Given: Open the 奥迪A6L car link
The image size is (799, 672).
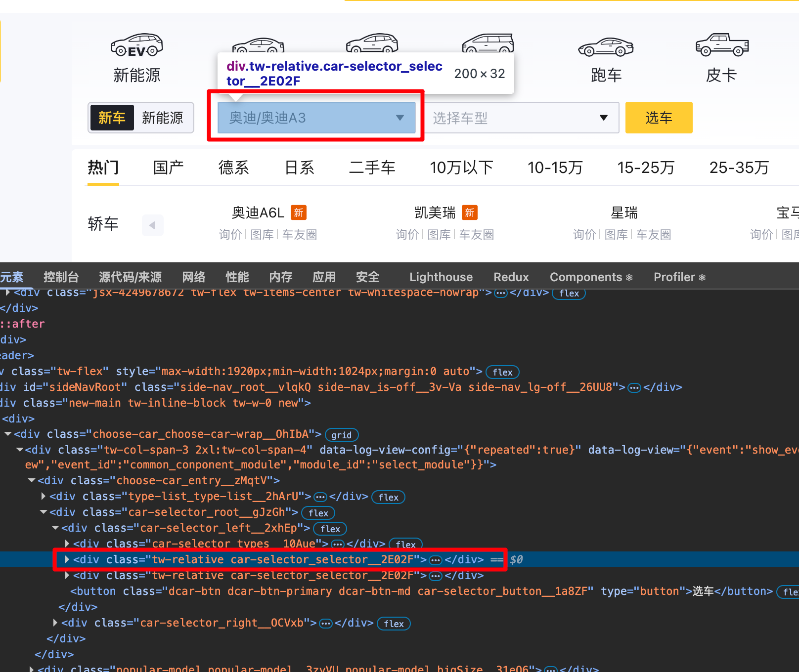Looking at the screenshot, I should point(258,213).
